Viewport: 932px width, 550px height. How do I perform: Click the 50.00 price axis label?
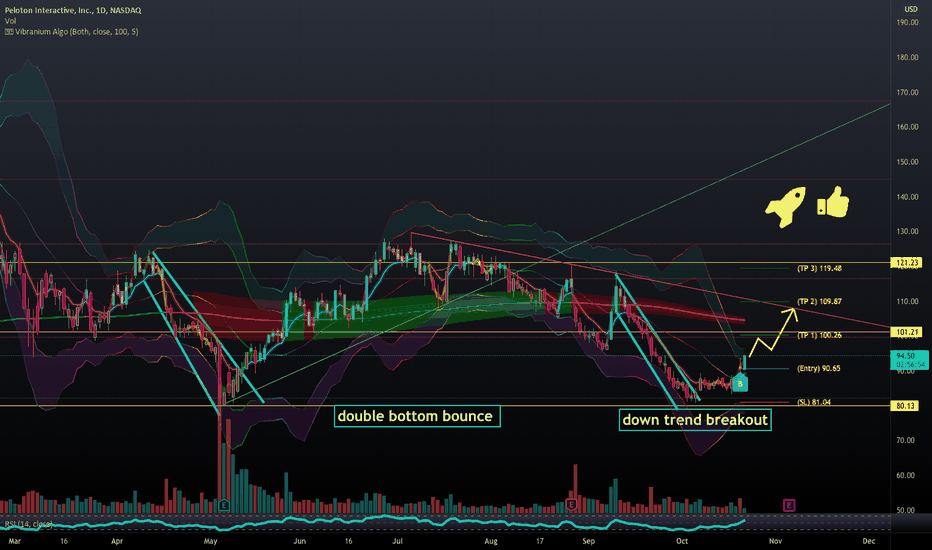pyautogui.click(x=905, y=510)
